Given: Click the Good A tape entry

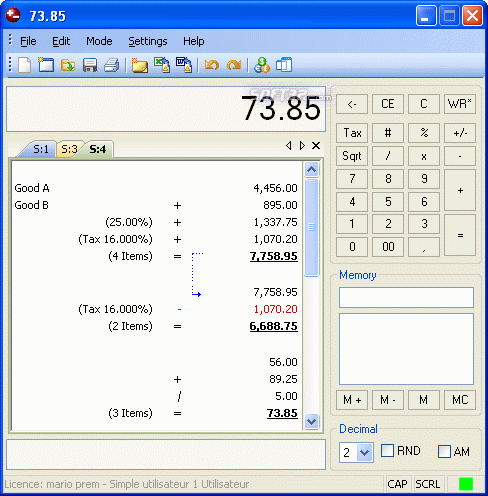Looking at the screenshot, I should tap(32, 188).
